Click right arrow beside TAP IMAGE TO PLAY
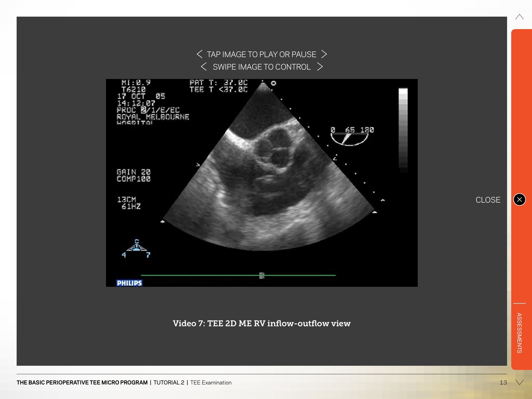The image size is (532, 399). point(324,54)
